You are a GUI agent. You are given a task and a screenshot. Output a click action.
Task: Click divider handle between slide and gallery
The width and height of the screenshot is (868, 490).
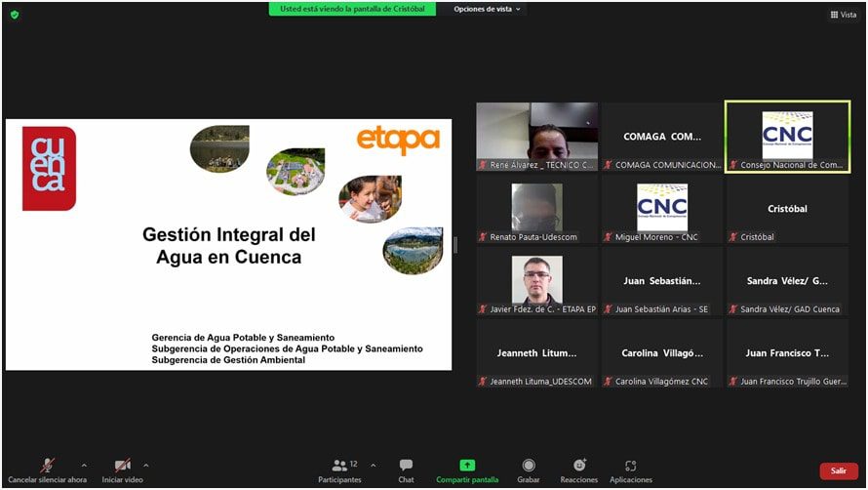pos(455,245)
